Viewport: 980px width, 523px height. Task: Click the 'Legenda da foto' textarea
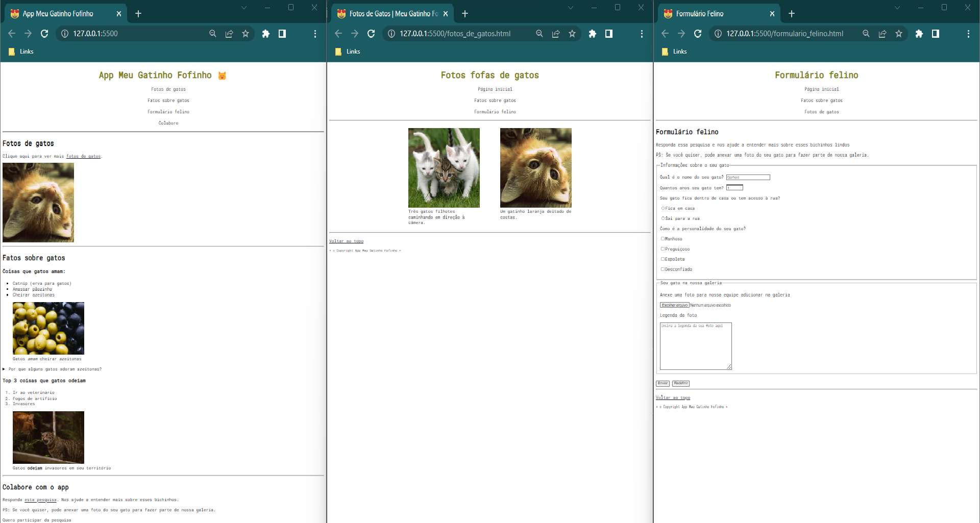point(696,346)
